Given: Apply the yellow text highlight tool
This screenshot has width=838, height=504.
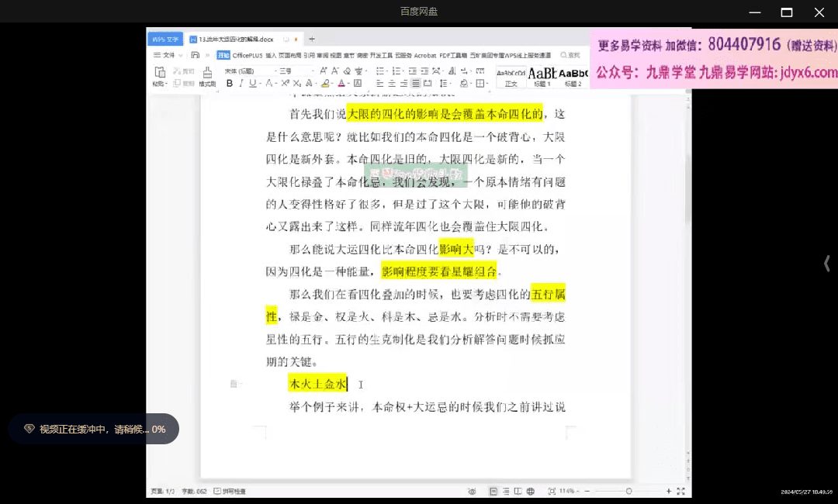Looking at the screenshot, I should point(327,83).
